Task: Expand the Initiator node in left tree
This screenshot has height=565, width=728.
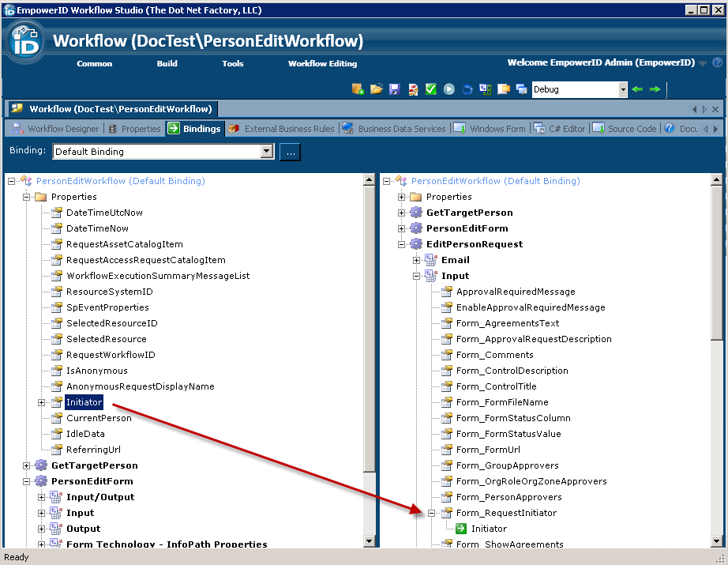Action: click(42, 402)
